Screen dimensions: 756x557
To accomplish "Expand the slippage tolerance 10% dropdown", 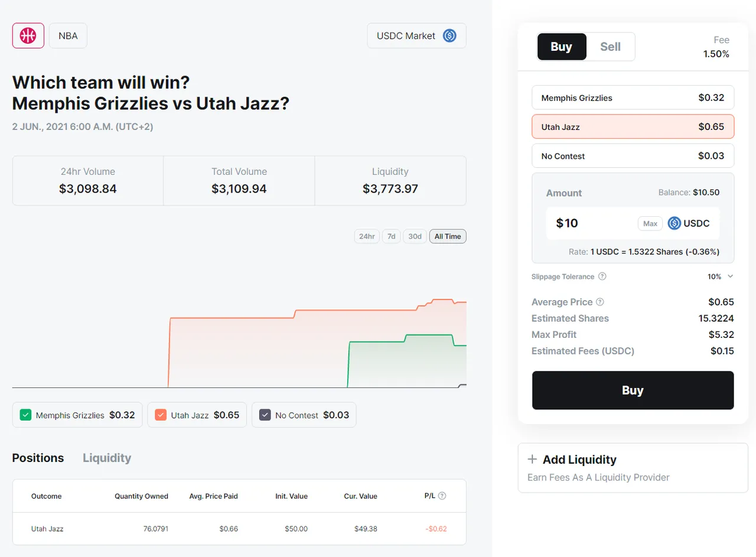I will [x=721, y=276].
